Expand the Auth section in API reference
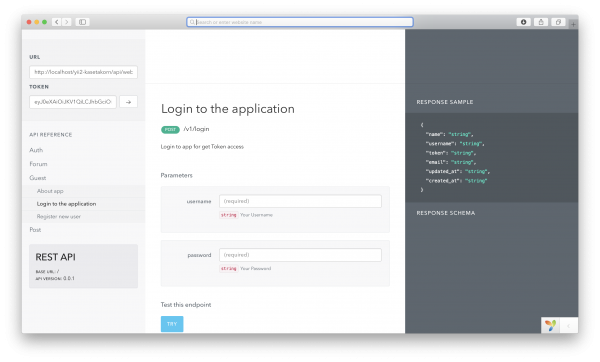 pyautogui.click(x=36, y=150)
